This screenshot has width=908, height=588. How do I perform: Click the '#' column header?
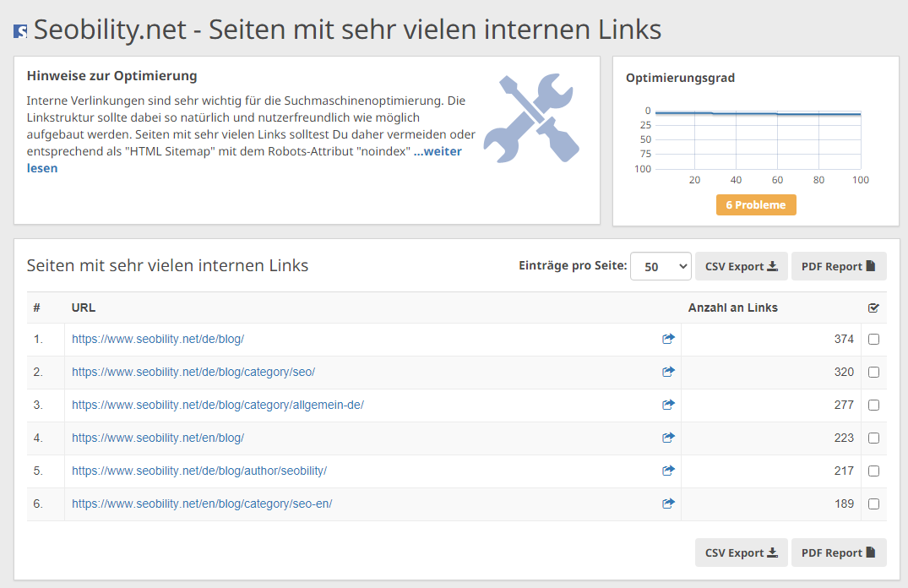(36, 308)
